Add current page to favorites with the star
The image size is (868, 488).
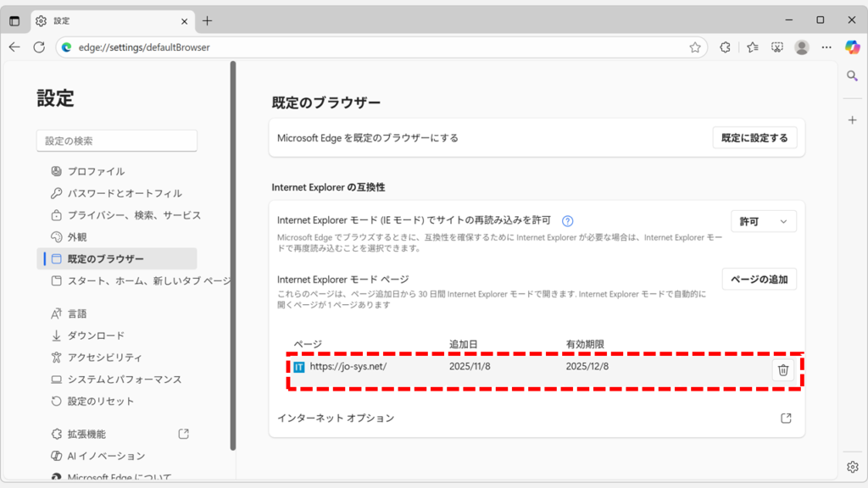695,47
